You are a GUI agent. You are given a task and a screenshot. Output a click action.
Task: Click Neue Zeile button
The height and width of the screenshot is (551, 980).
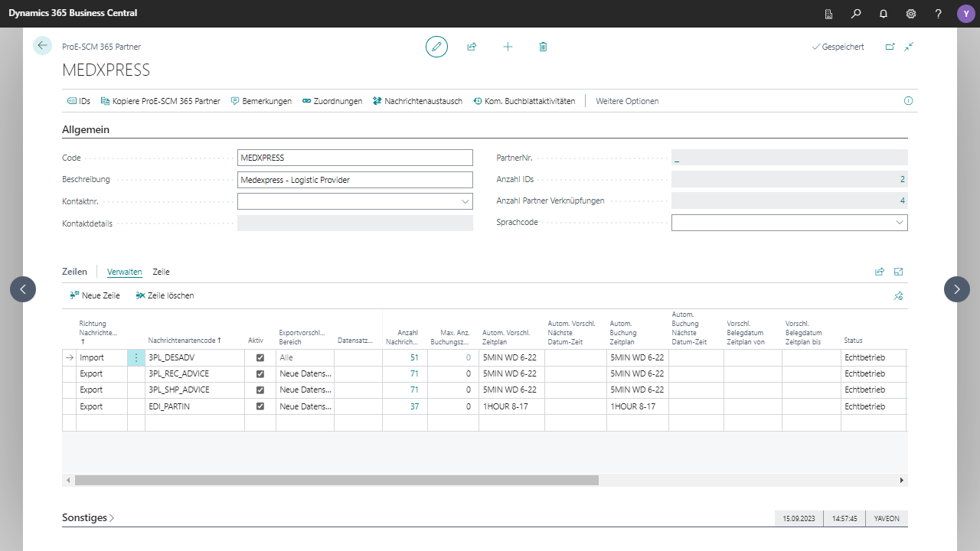pyautogui.click(x=95, y=295)
